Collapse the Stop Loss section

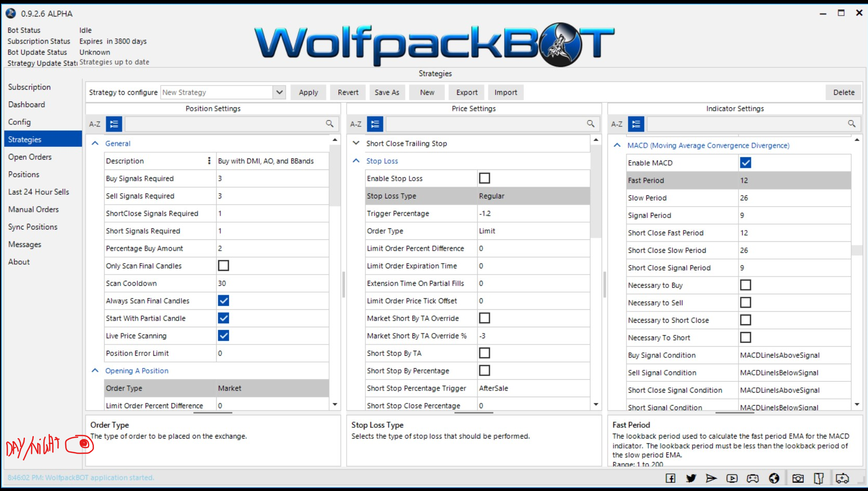357,161
